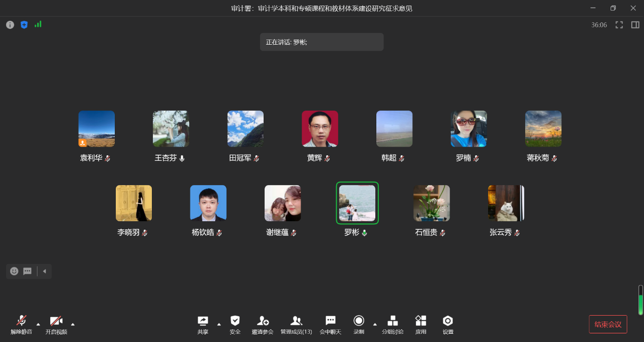Open 设置 settings
Image resolution: width=644 pixels, height=342 pixels.
coord(447,324)
